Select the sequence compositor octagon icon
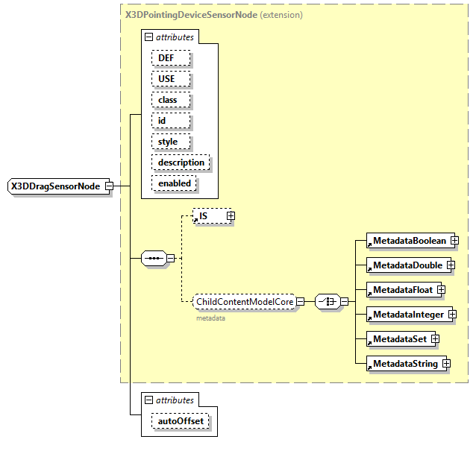 [154, 259]
